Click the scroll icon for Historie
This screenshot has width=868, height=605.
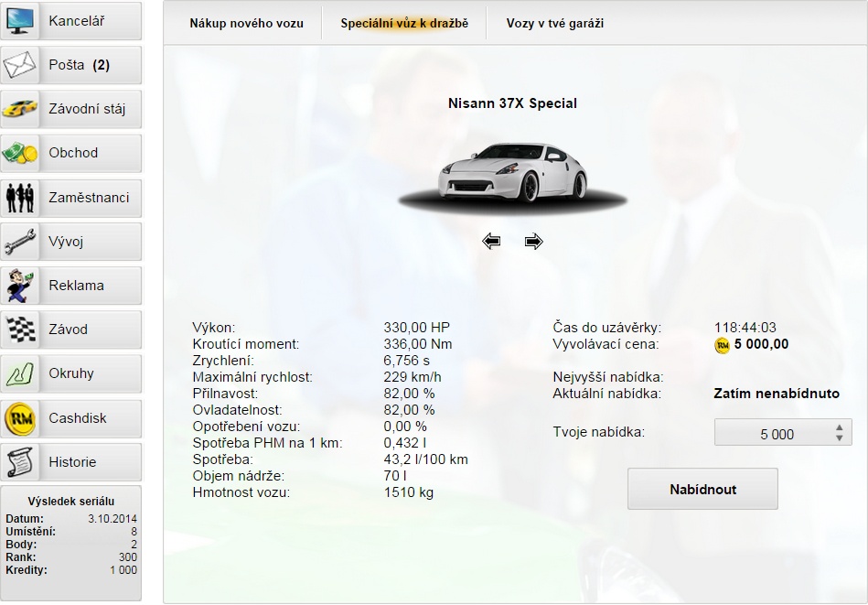pos(20,462)
